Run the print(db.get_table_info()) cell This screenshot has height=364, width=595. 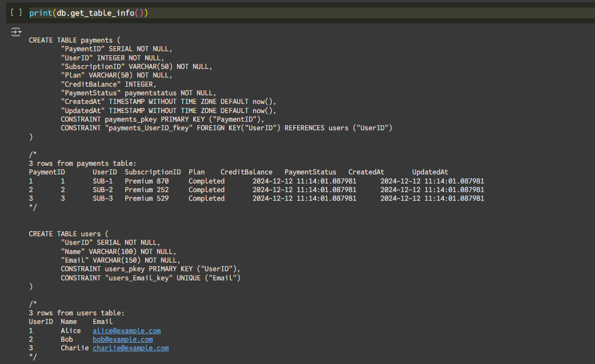pyautogui.click(x=16, y=13)
